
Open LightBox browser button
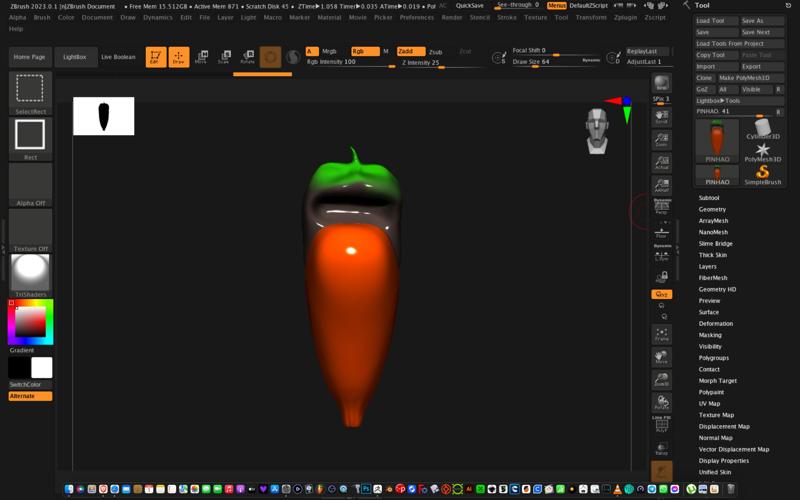point(74,57)
